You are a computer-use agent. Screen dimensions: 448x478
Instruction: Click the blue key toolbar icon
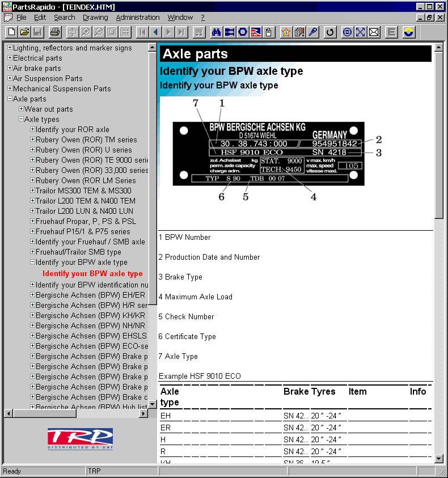coord(312,32)
